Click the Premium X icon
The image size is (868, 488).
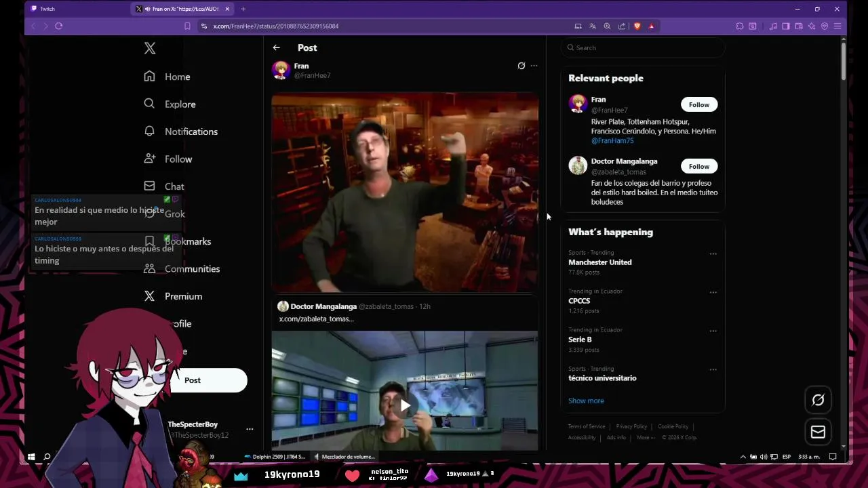pos(150,296)
